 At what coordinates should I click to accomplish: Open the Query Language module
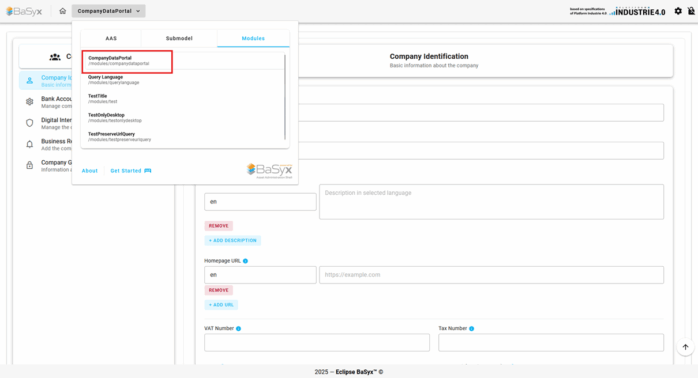point(183,80)
